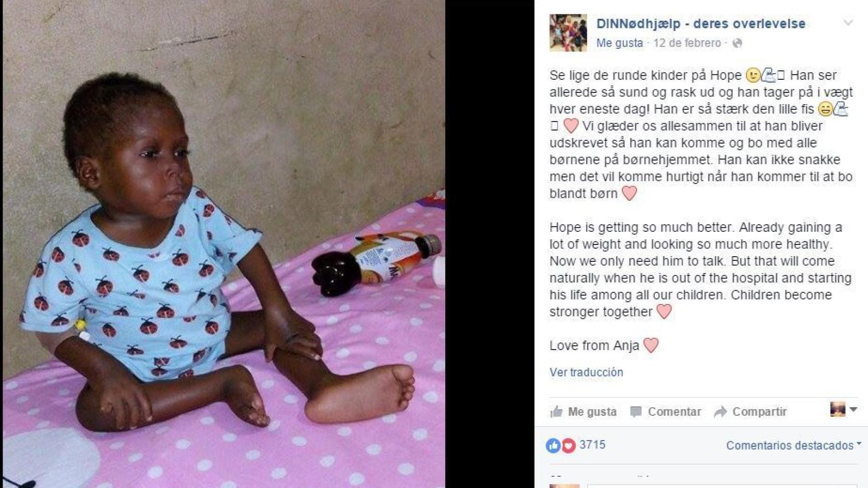This screenshot has width=868, height=488.
Task: Open the post options chevron menu
Action: (848, 23)
